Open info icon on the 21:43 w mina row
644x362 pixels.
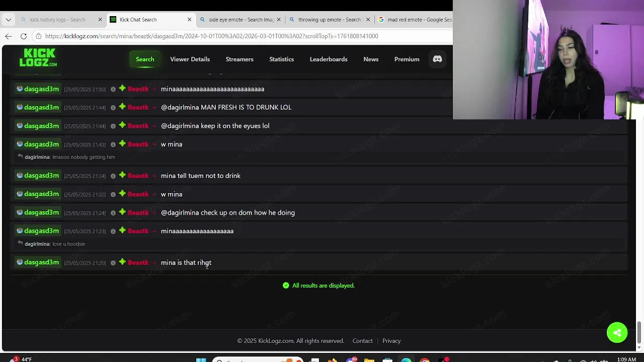[x=113, y=144]
